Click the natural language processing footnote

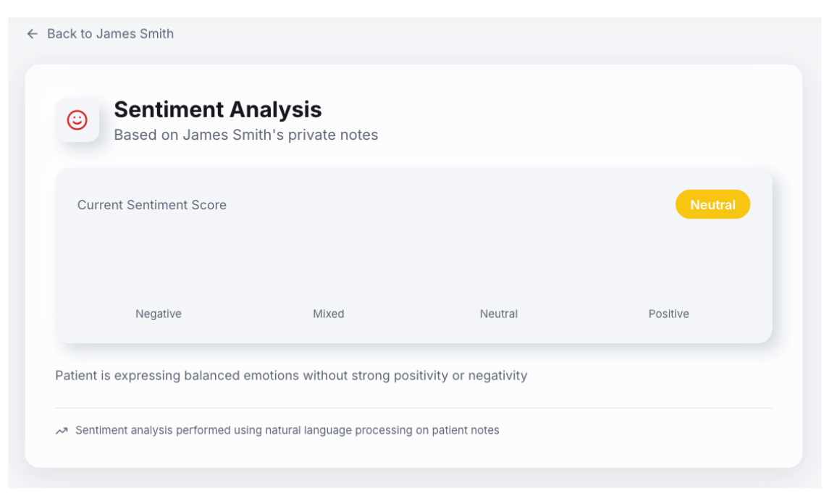(x=287, y=431)
